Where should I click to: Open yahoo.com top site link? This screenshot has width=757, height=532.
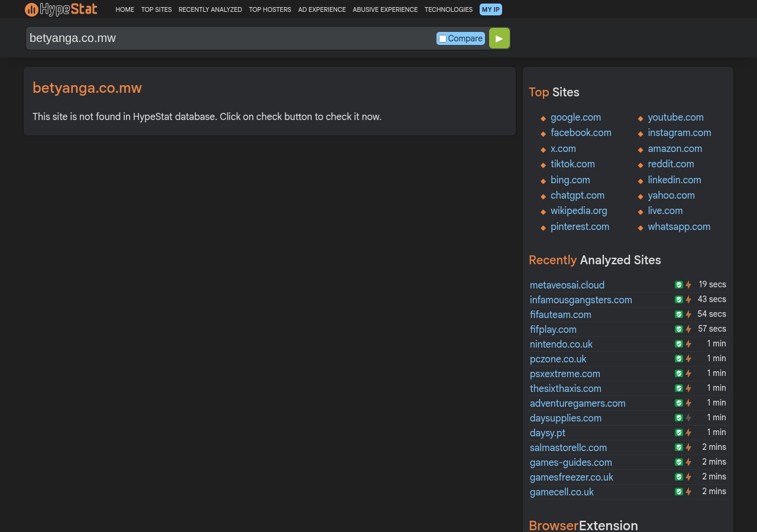point(671,195)
